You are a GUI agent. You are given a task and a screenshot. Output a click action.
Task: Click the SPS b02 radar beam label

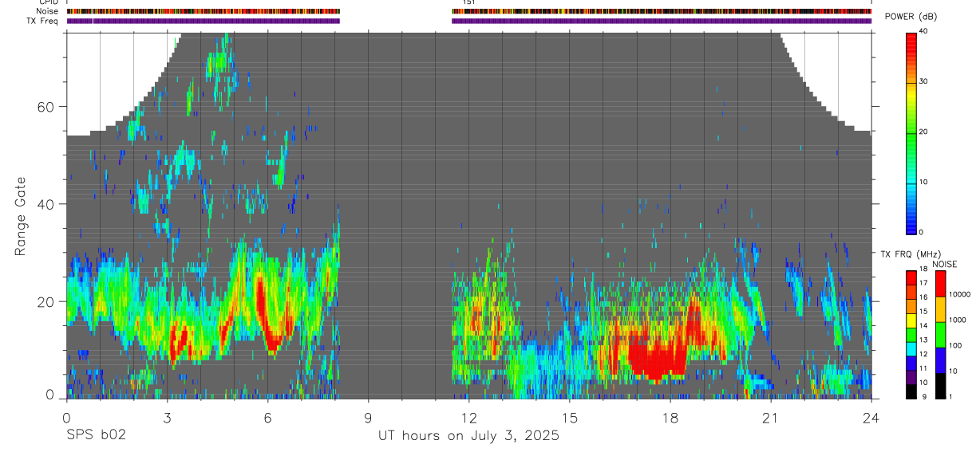coord(97,435)
